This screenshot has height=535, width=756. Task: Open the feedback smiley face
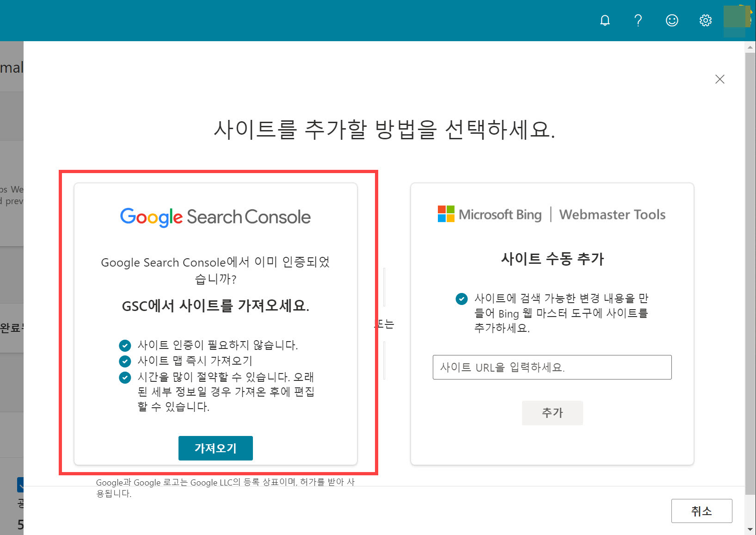(x=672, y=20)
